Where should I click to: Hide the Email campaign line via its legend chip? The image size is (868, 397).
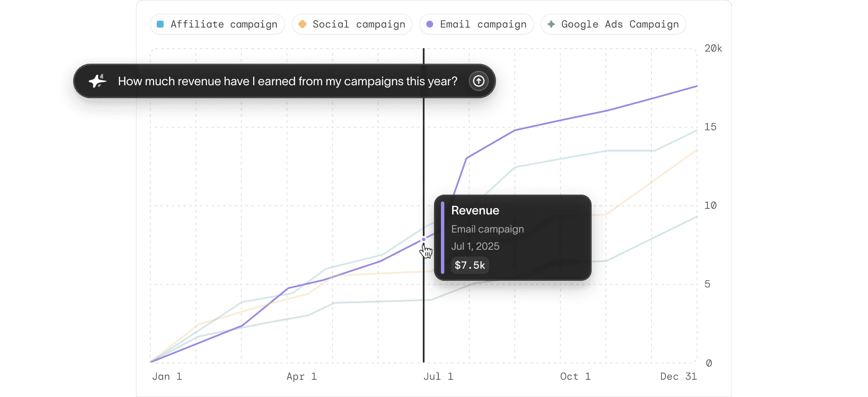[x=476, y=24]
